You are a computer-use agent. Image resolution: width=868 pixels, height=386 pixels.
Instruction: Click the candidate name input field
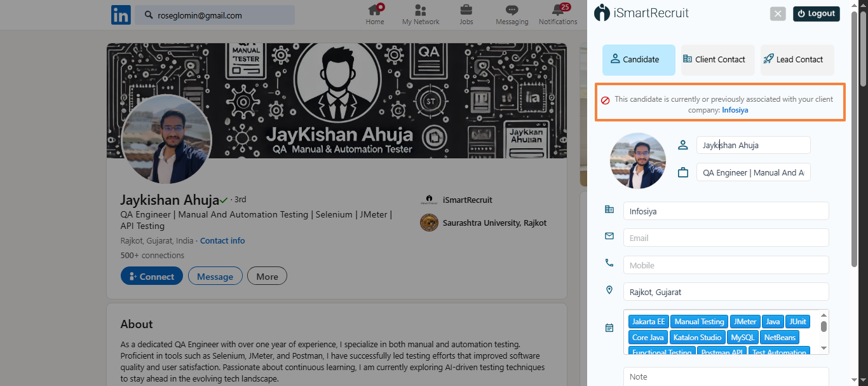click(754, 145)
